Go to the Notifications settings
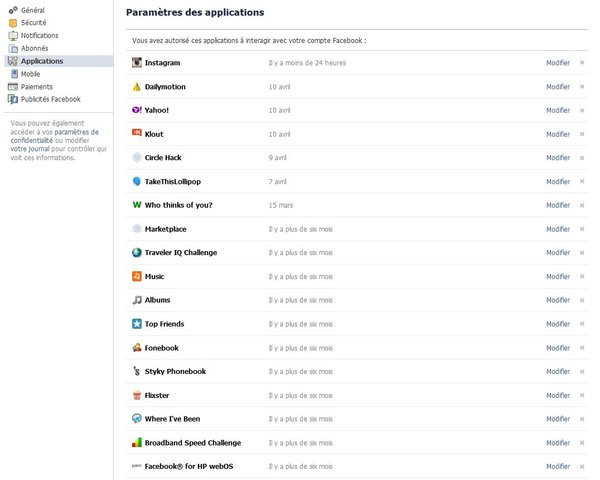This screenshot has height=480, width=600. coord(39,35)
